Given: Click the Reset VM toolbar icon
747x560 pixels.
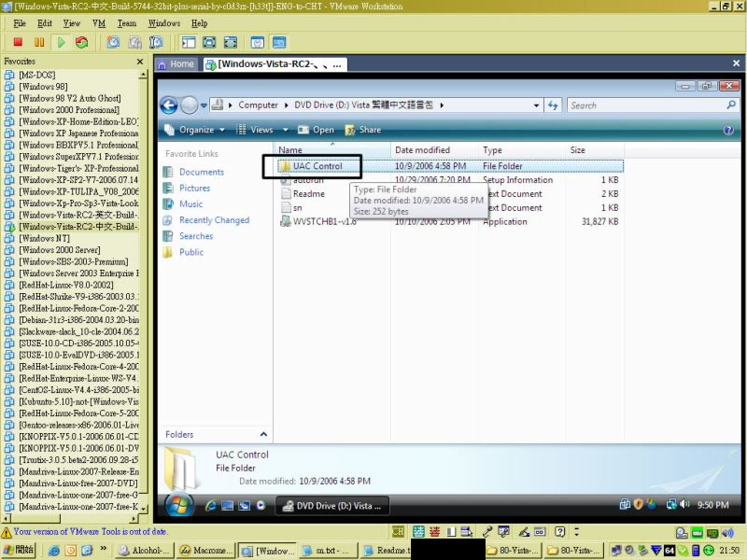Looking at the screenshot, I should click(82, 42).
